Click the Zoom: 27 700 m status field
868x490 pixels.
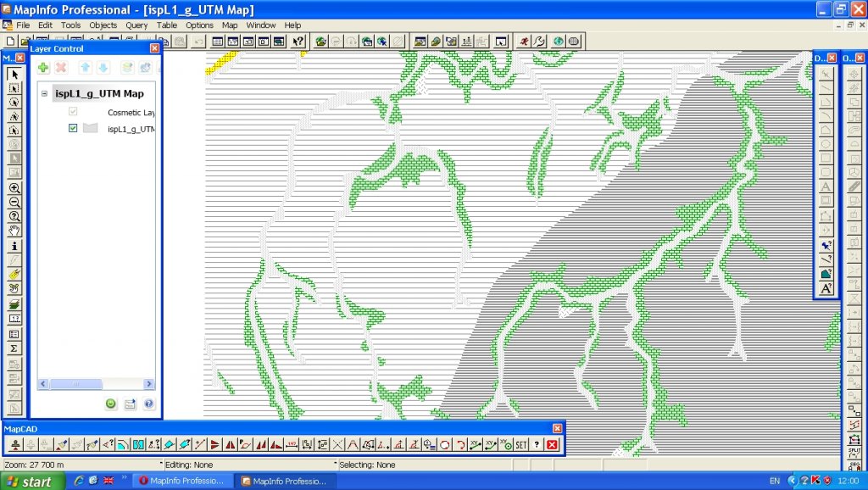coord(81,465)
